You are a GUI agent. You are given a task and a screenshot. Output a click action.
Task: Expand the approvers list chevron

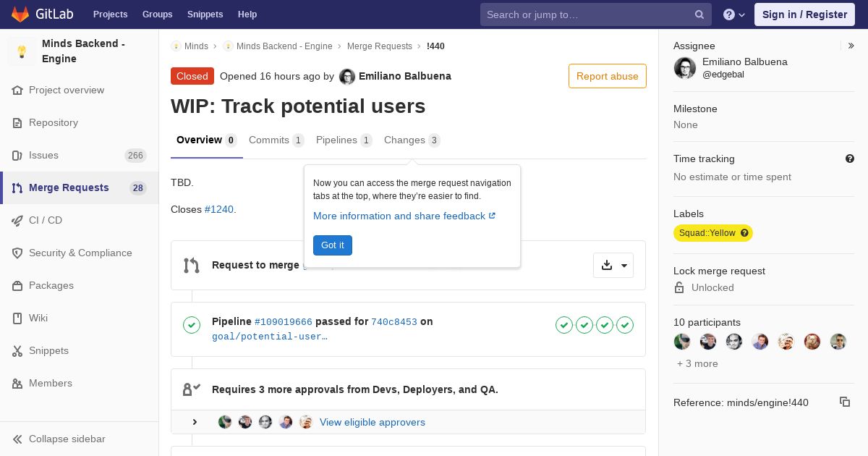coord(195,422)
